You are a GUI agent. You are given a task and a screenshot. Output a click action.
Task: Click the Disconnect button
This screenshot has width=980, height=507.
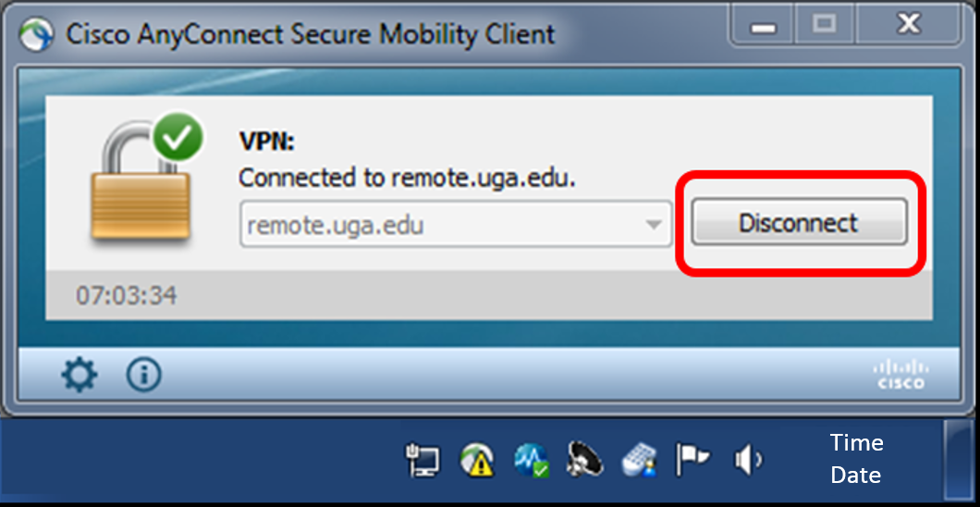(799, 223)
